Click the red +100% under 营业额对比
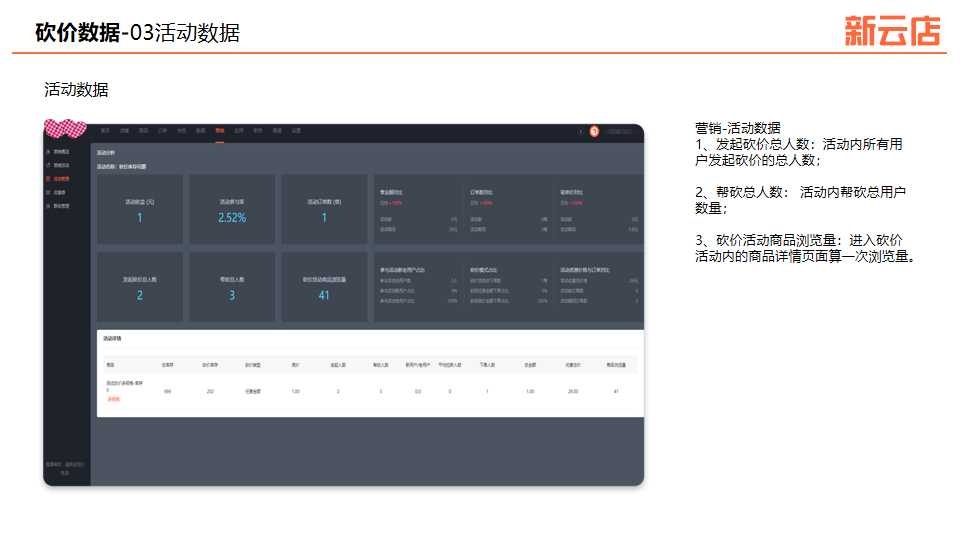Viewport: 960px width, 540px height. (x=396, y=203)
